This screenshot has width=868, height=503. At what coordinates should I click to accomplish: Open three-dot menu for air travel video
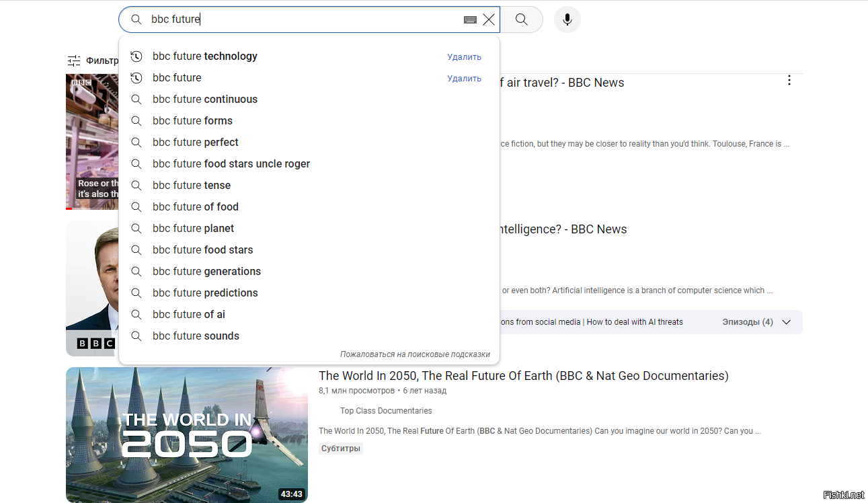789,81
